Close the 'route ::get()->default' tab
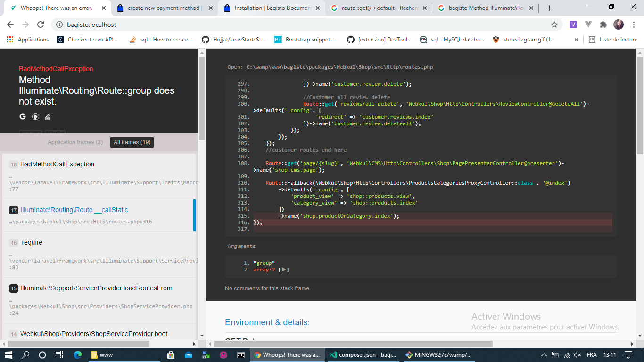The width and height of the screenshot is (644, 362). [424, 8]
